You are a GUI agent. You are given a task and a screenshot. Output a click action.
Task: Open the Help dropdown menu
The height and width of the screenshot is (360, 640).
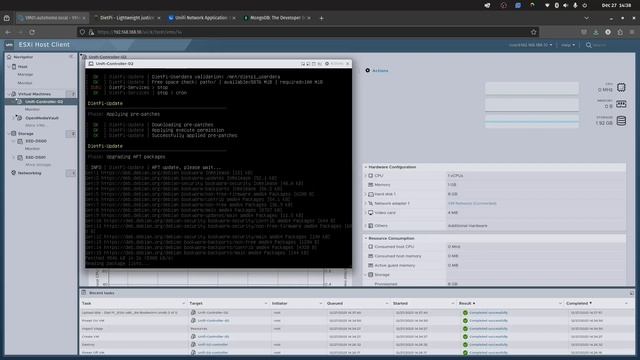pos(568,45)
